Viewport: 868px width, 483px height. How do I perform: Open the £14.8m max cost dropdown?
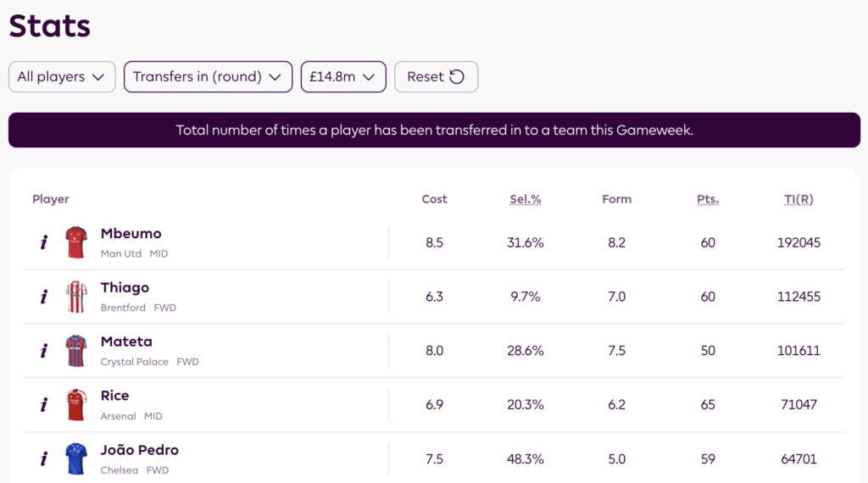point(343,76)
